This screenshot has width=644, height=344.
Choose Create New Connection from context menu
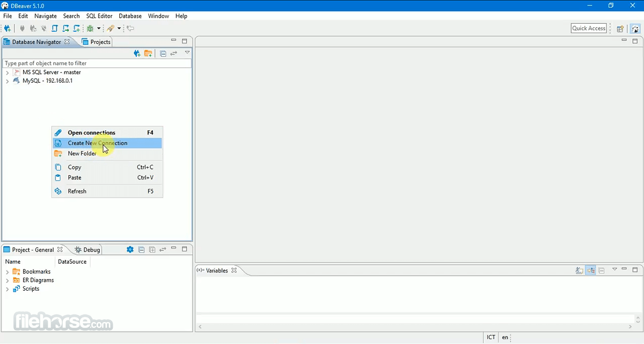(x=107, y=143)
